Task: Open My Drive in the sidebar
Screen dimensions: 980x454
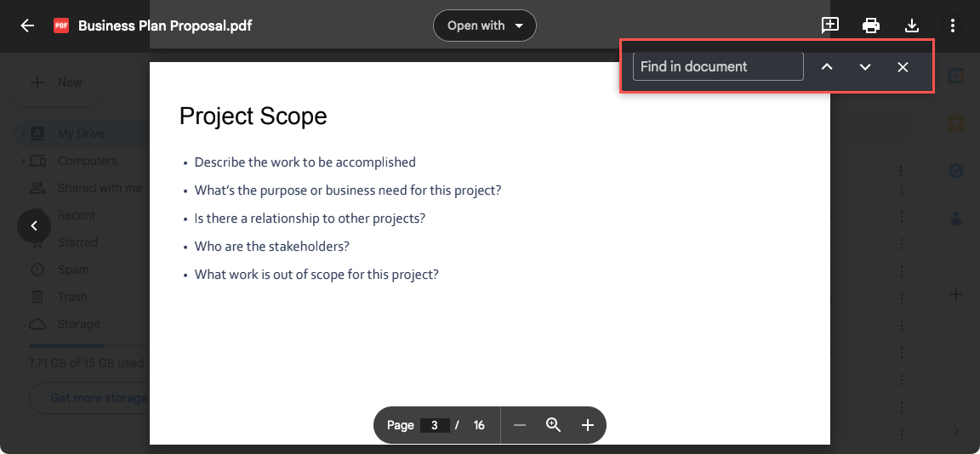Action: click(82, 133)
